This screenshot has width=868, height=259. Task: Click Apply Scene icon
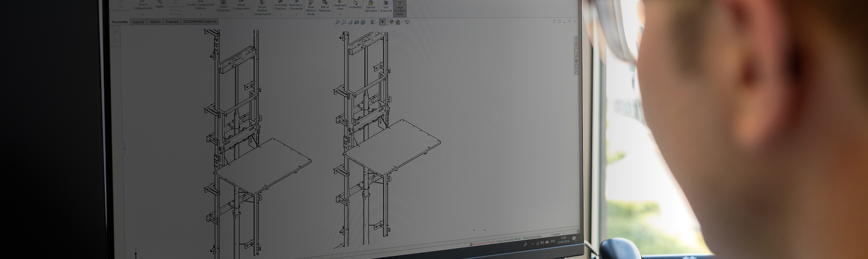pyautogui.click(x=398, y=22)
